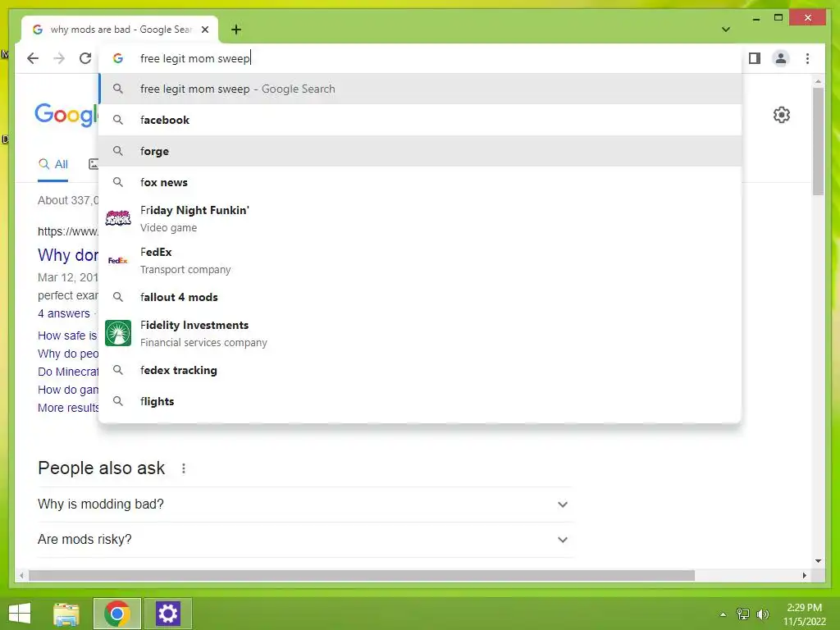
Task: Open the Chrome profile avatar
Action: [x=781, y=58]
